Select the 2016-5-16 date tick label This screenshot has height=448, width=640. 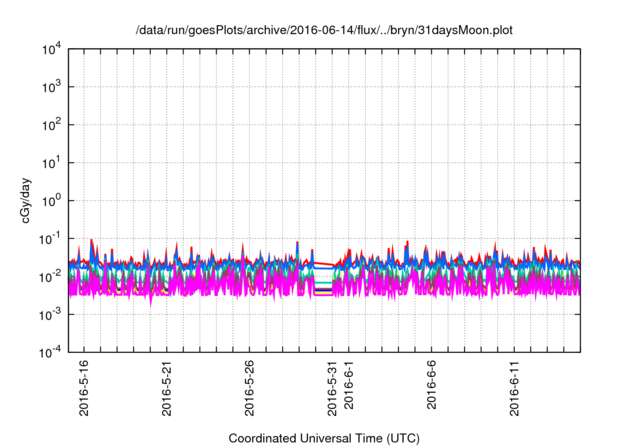(x=84, y=388)
